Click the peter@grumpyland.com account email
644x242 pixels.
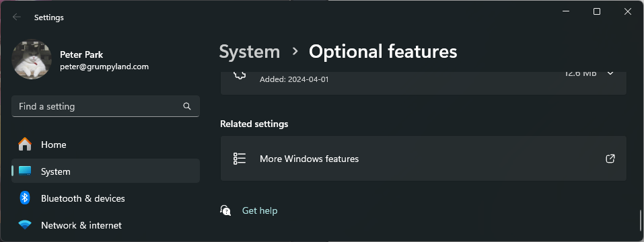click(104, 67)
